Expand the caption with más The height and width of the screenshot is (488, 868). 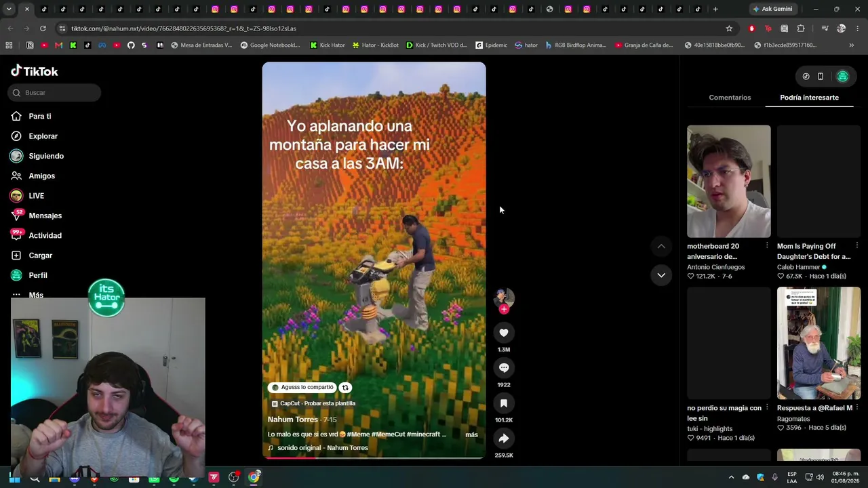(471, 434)
